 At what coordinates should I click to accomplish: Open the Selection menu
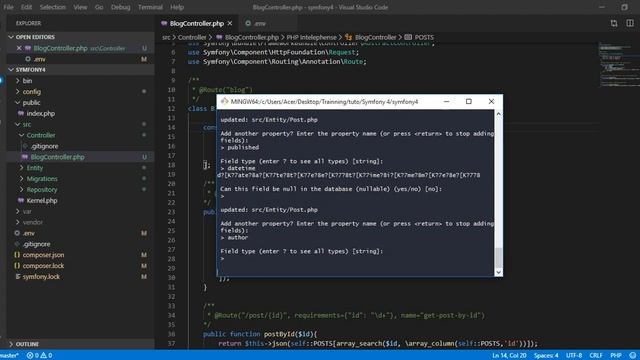coord(53,7)
